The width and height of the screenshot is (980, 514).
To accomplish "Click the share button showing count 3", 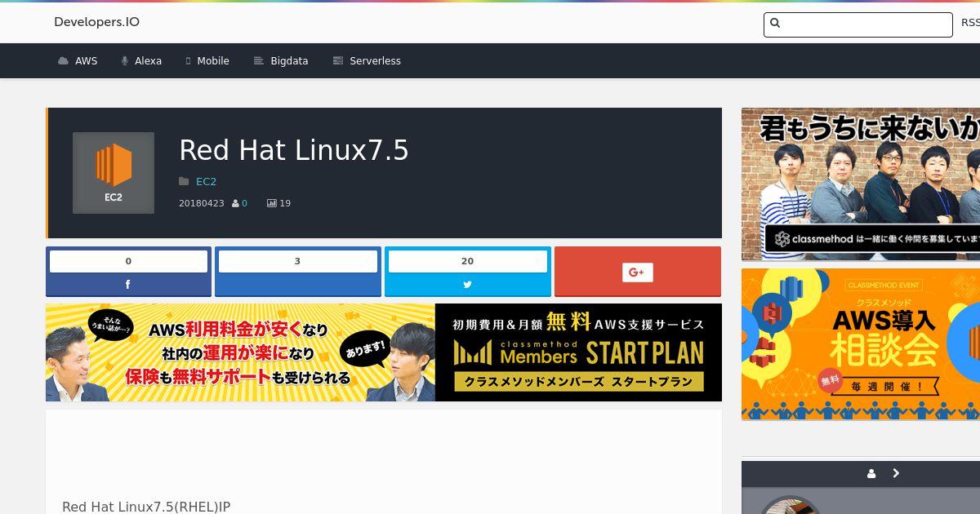I will pyautogui.click(x=298, y=272).
